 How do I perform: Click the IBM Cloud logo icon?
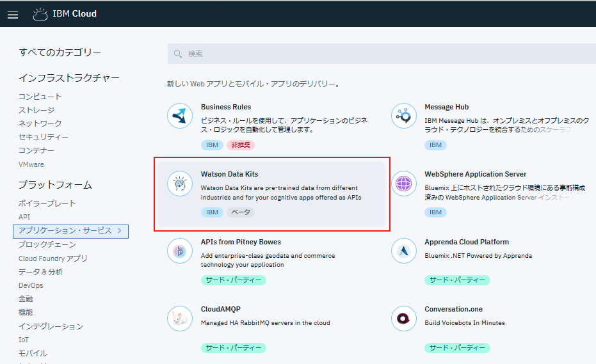click(40, 14)
